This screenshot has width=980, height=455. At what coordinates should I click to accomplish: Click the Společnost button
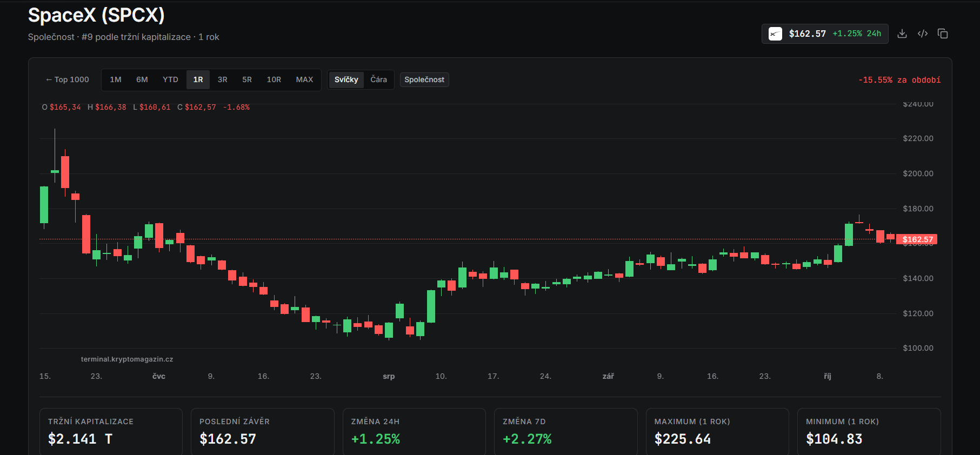click(424, 79)
